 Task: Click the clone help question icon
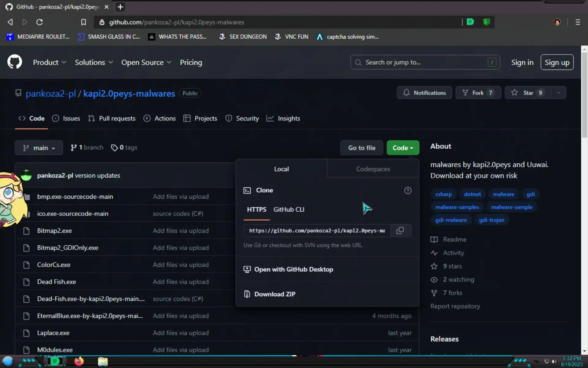pyautogui.click(x=408, y=190)
